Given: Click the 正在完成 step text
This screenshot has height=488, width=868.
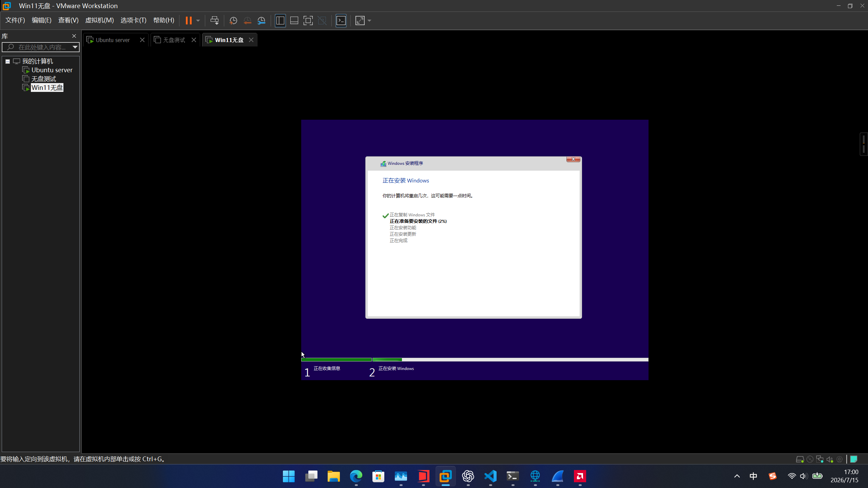Looking at the screenshot, I should 398,241.
